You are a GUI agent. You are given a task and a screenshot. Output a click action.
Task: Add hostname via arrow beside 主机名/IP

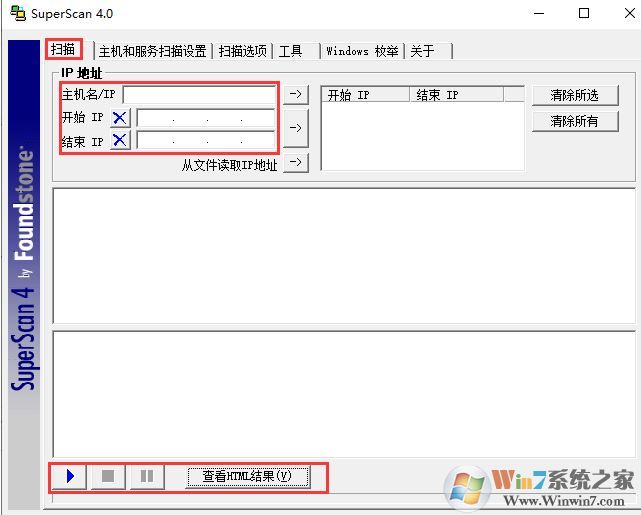(x=296, y=94)
